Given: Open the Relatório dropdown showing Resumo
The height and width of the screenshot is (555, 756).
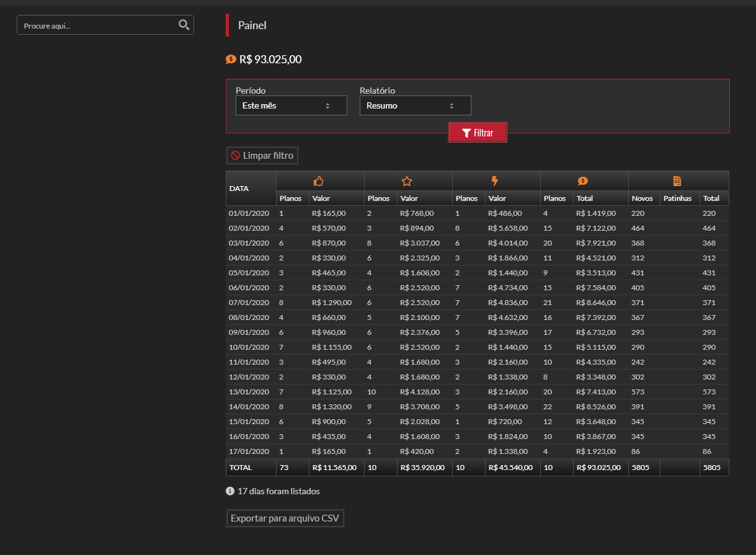Looking at the screenshot, I should (415, 105).
